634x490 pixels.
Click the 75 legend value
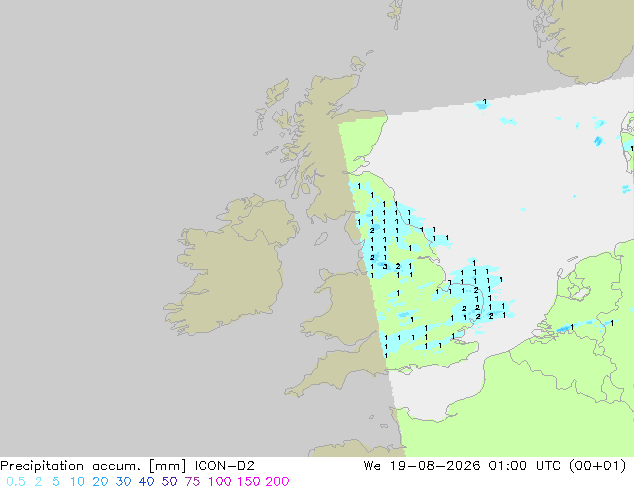[x=192, y=482]
